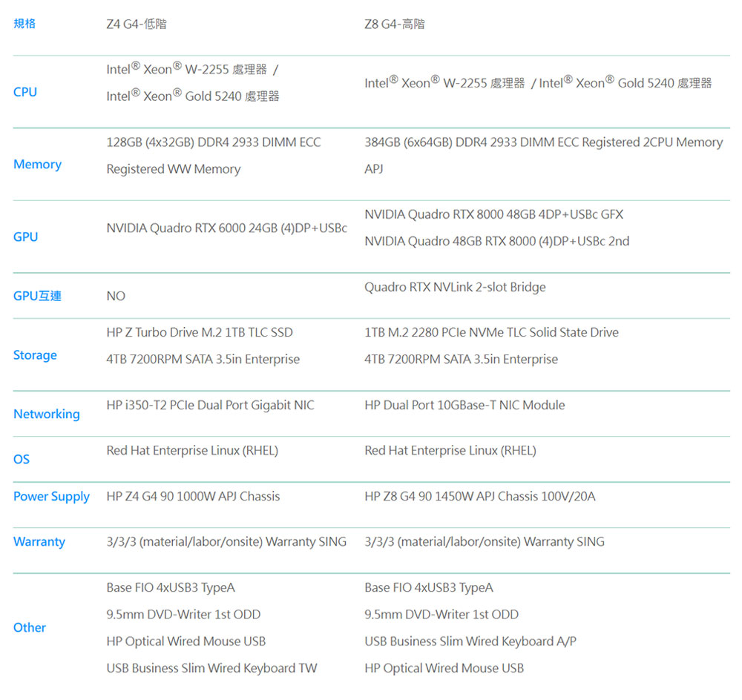Click the GPU互連 row label
The height and width of the screenshot is (700, 742).
tap(37, 296)
